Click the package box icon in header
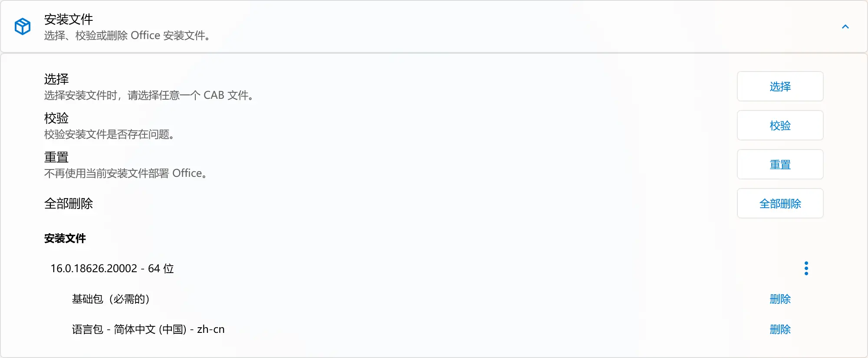Image resolution: width=868 pixels, height=358 pixels. (23, 26)
